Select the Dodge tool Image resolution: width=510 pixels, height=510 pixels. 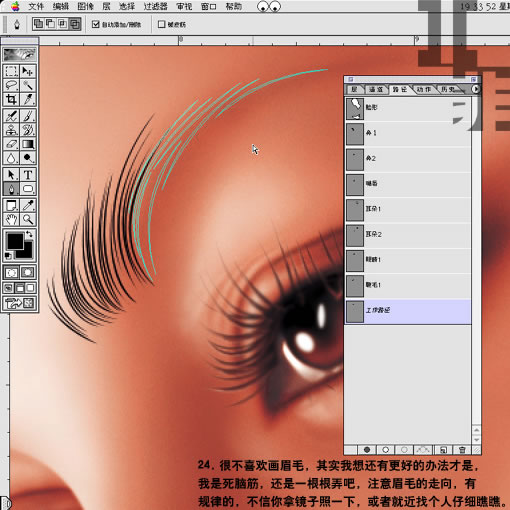(28, 158)
